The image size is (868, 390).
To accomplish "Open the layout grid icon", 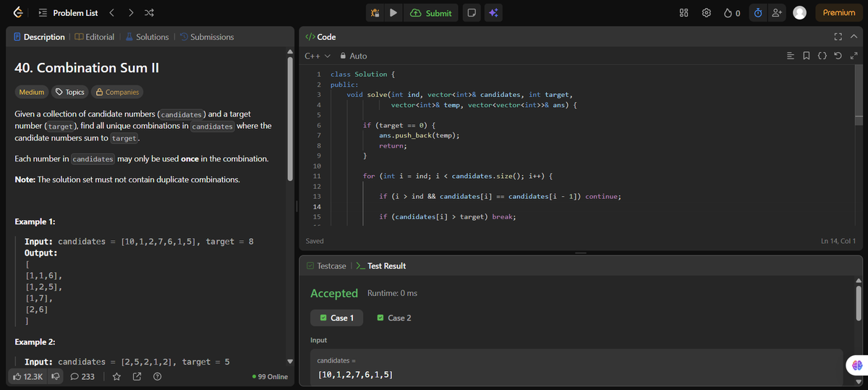I will pos(684,13).
